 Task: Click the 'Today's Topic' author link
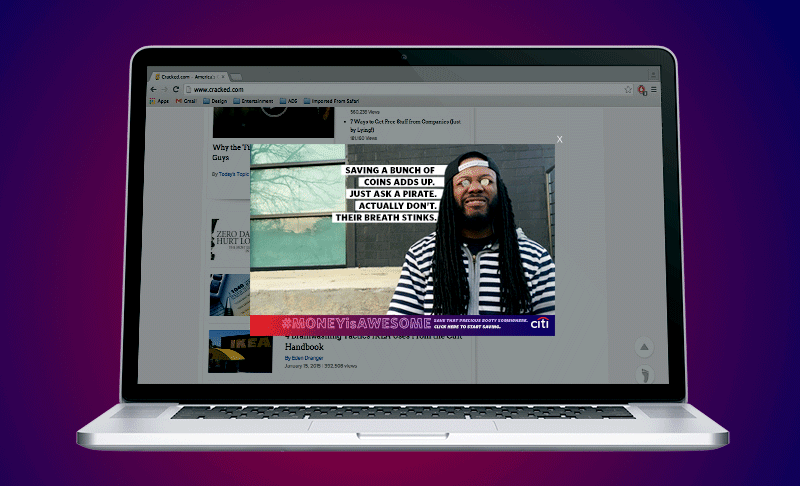tap(234, 174)
